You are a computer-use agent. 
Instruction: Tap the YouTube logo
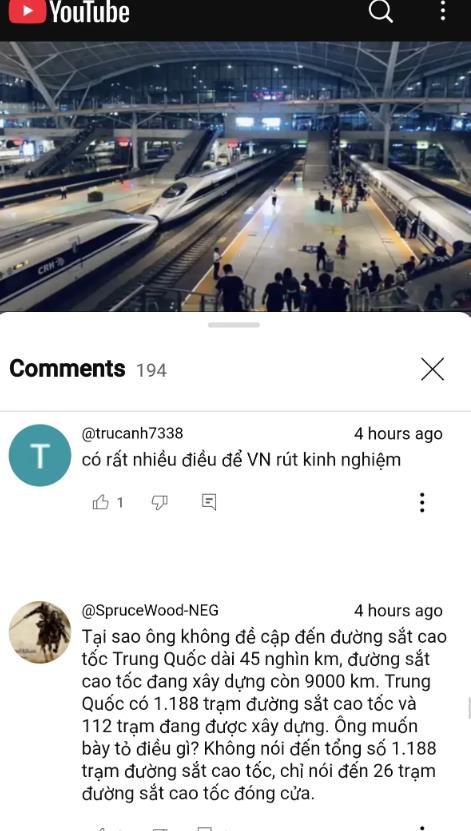pyautogui.click(x=69, y=12)
